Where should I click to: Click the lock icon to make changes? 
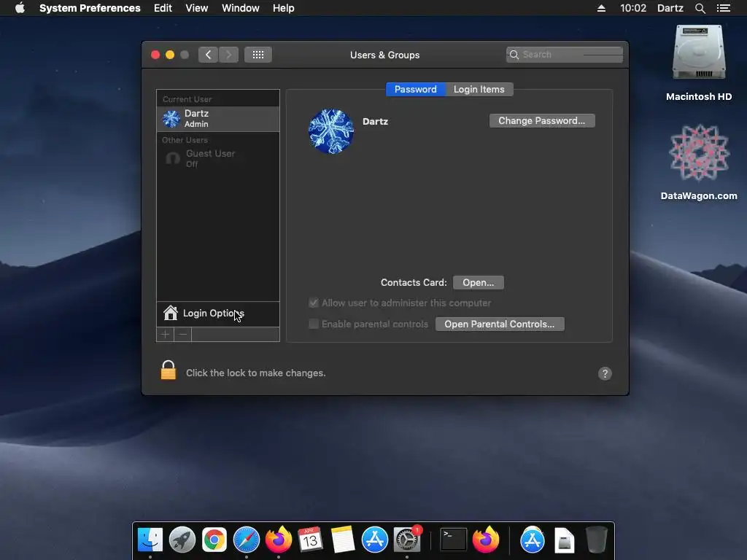tap(169, 370)
